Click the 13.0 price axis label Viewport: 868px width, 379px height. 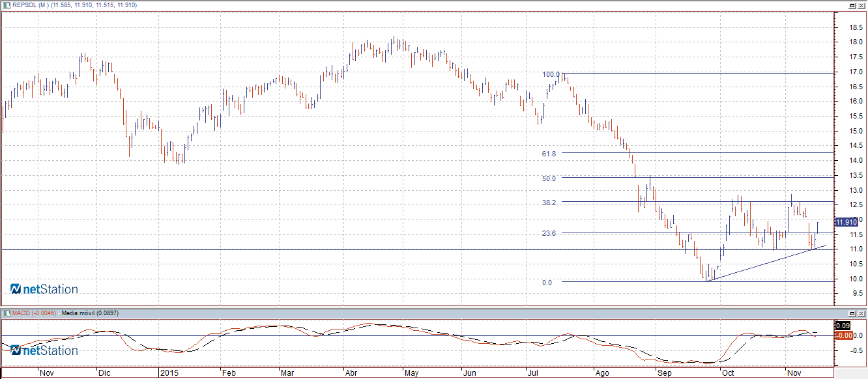pyautogui.click(x=856, y=190)
